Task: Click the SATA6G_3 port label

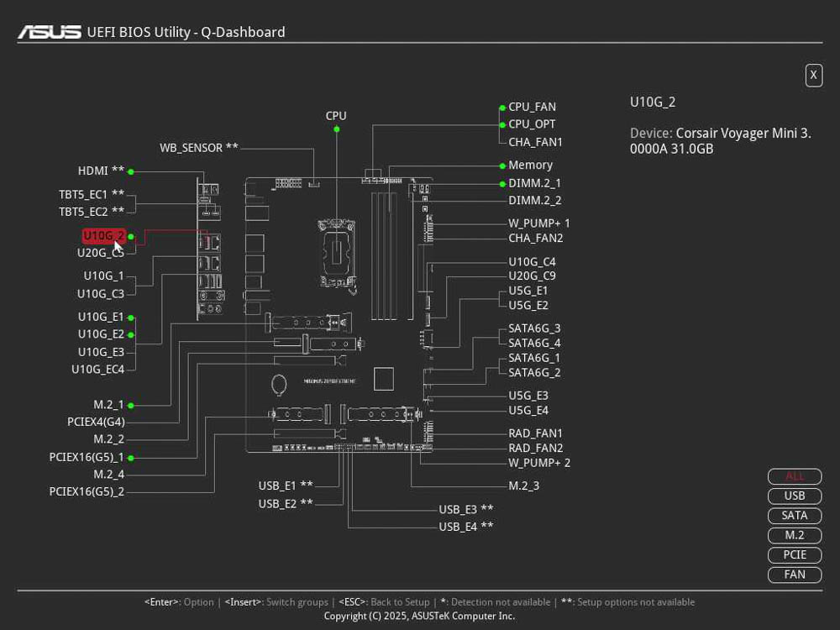Action: tap(534, 328)
